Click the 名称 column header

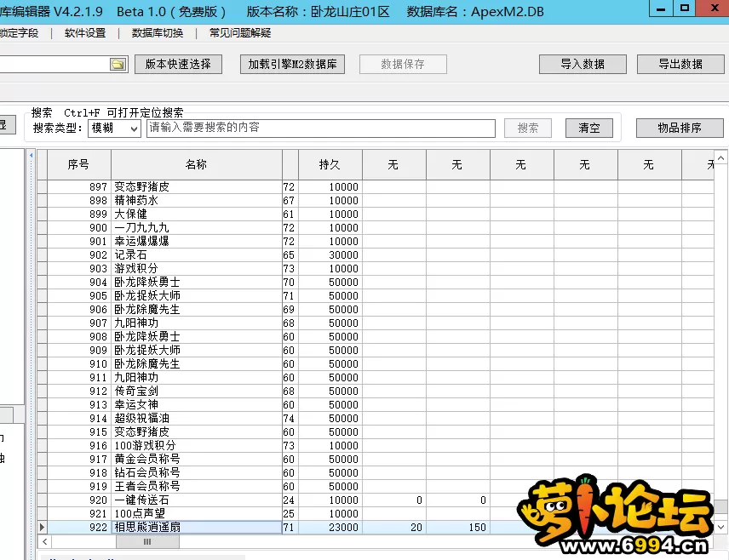(x=196, y=164)
